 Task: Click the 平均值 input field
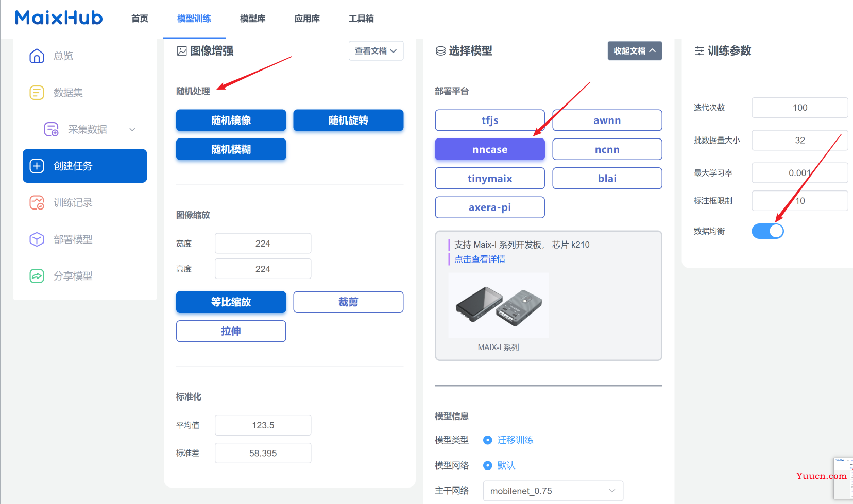(x=263, y=425)
